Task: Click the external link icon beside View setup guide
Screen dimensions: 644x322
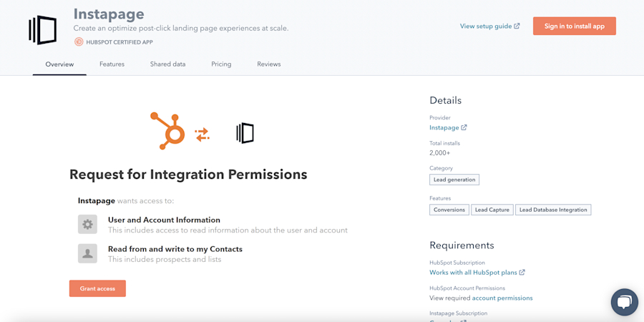Action: point(517,26)
